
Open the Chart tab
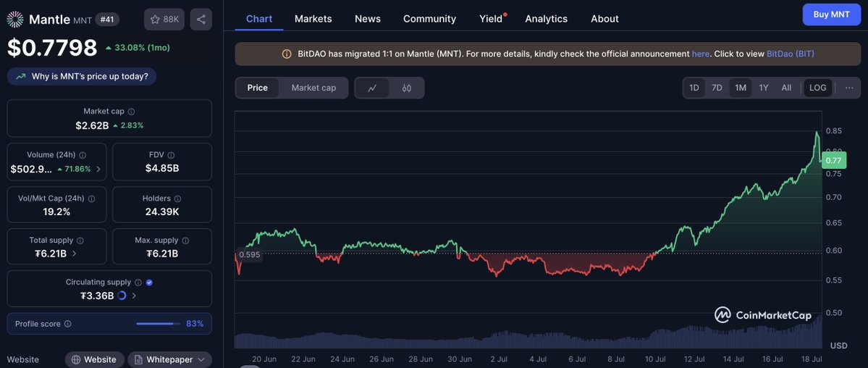[259, 19]
